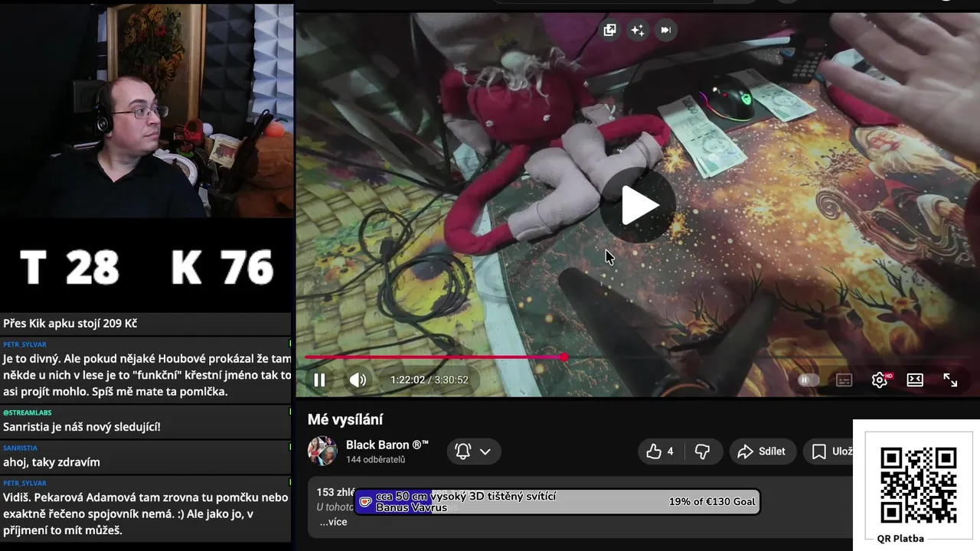Open the HD settings gear in the player
The image size is (980, 551).
(x=880, y=380)
